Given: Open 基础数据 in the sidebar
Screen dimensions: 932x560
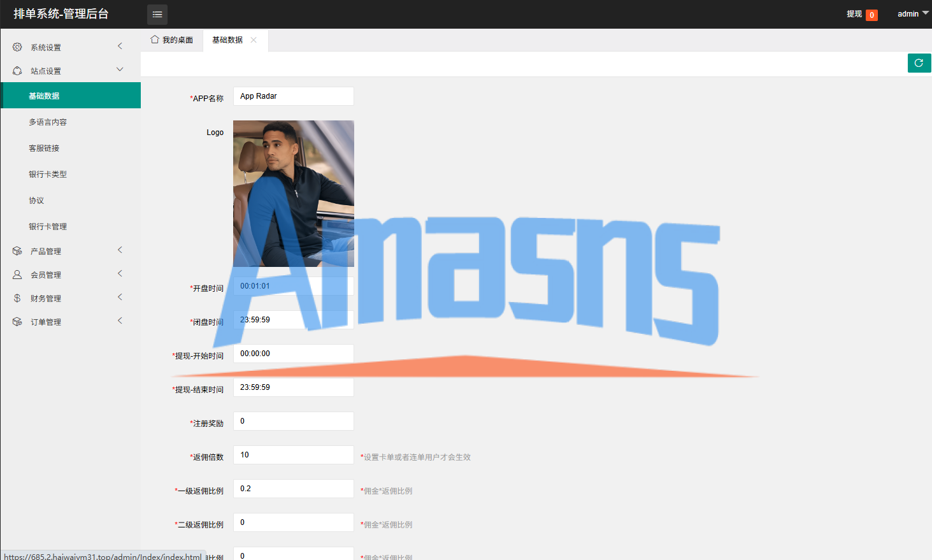Looking at the screenshot, I should click(x=71, y=96).
